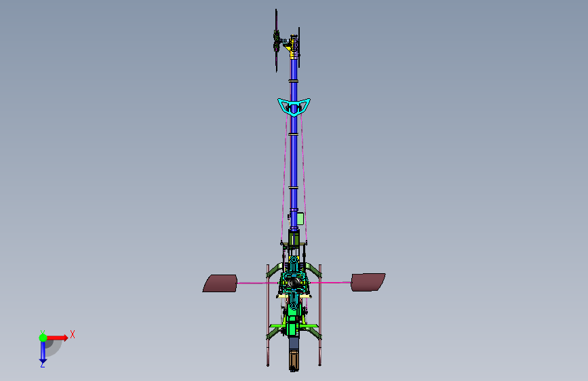Click the red X axis arrow of the triad

[x=57, y=338]
